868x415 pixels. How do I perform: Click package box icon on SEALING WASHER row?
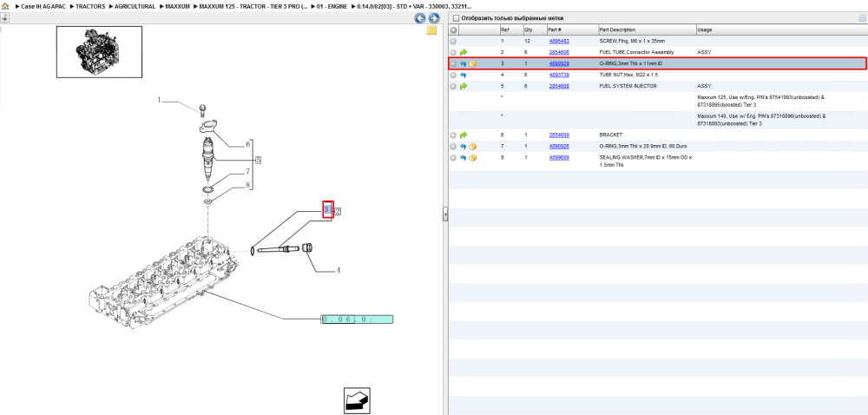(473, 158)
